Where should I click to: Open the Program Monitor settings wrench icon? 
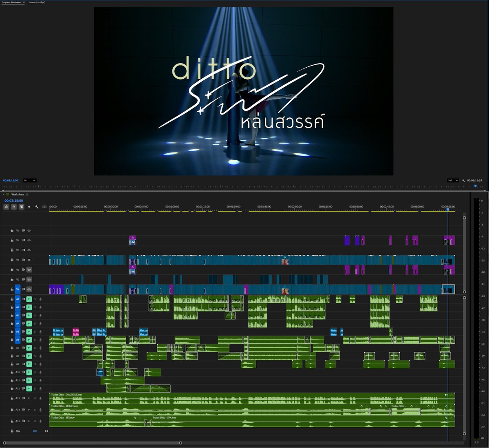tap(464, 180)
